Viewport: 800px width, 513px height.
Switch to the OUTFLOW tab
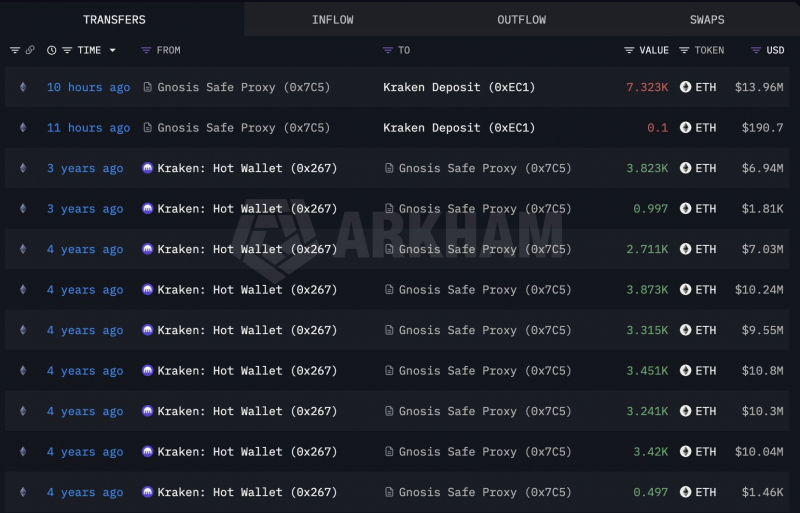521,20
